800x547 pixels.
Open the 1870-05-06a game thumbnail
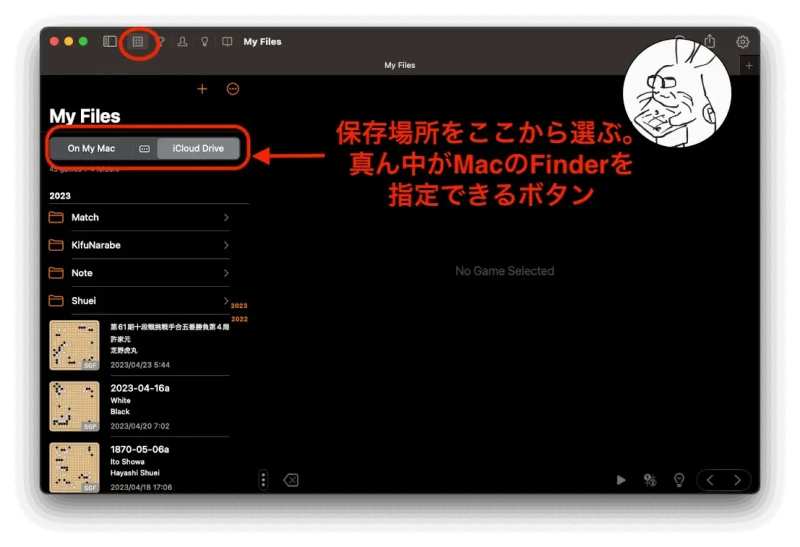74,467
